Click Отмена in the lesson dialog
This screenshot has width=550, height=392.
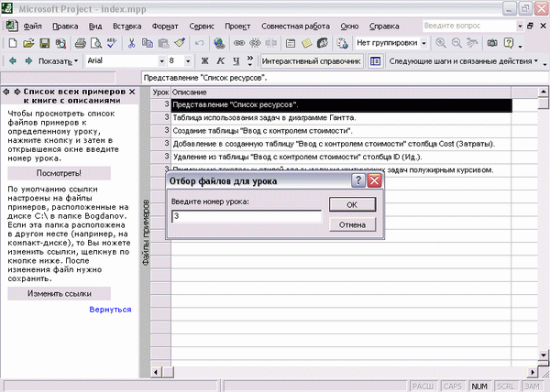[x=352, y=224]
